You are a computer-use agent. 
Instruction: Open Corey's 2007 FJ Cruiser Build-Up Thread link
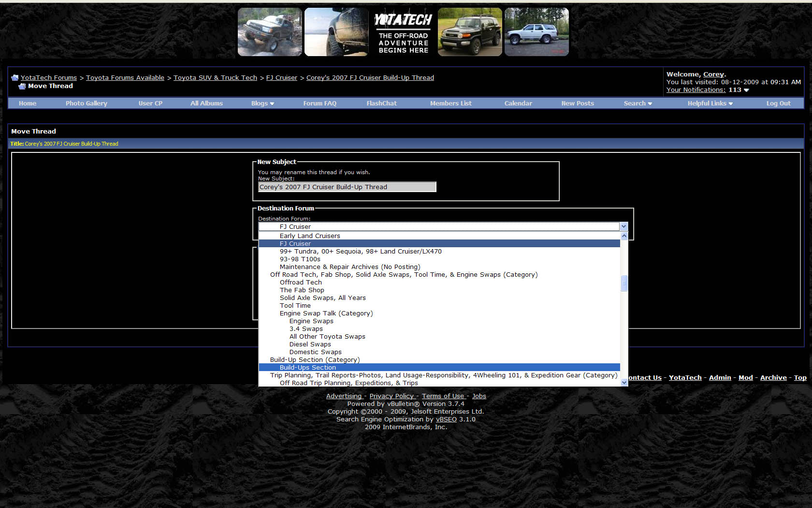370,78
